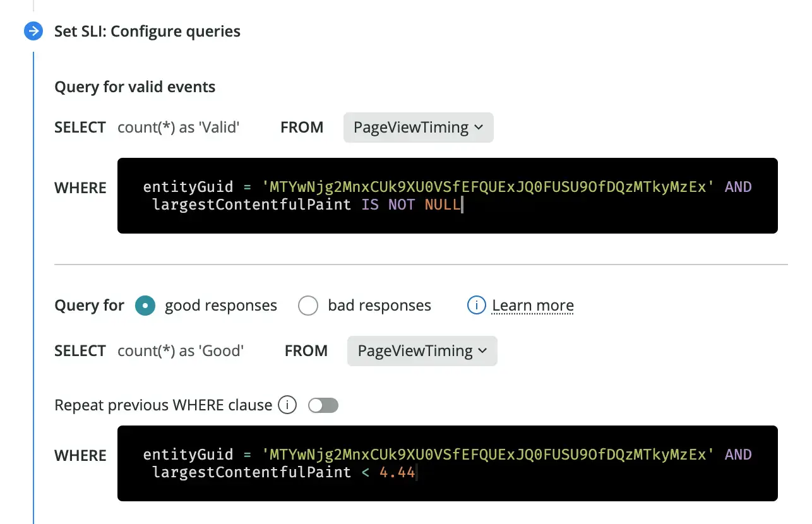
Task: Click the count(*) as 'Good' expression
Action: (181, 351)
